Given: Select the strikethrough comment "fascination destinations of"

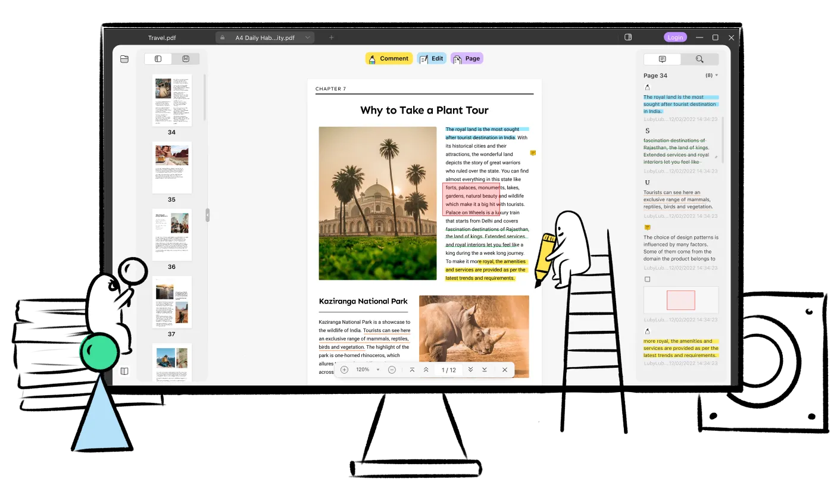Looking at the screenshot, I should pyautogui.click(x=676, y=151).
